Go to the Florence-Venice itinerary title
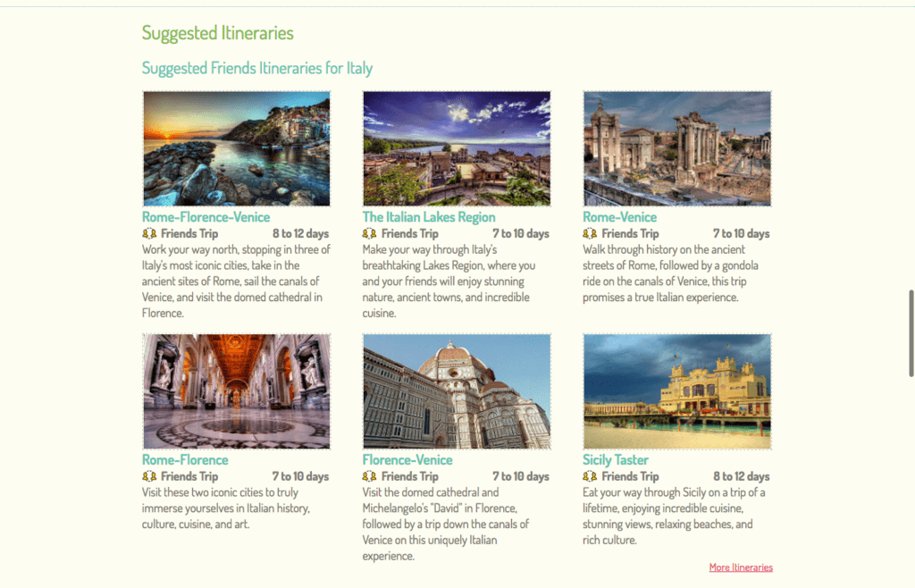Image resolution: width=915 pixels, height=588 pixels. click(407, 460)
